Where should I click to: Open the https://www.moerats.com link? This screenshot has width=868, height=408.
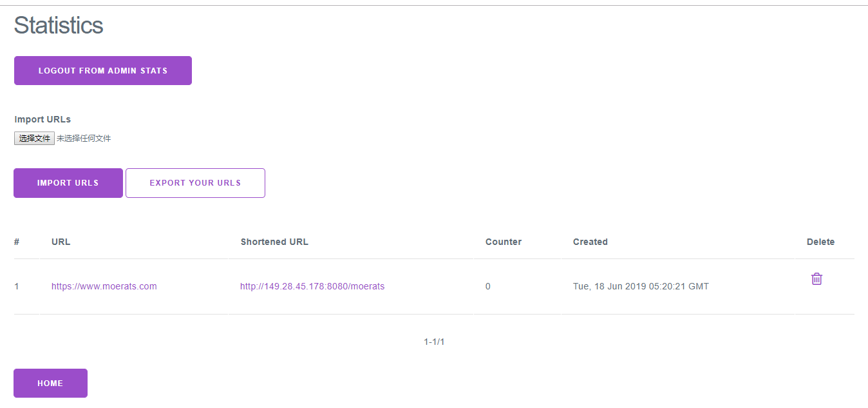coord(104,287)
